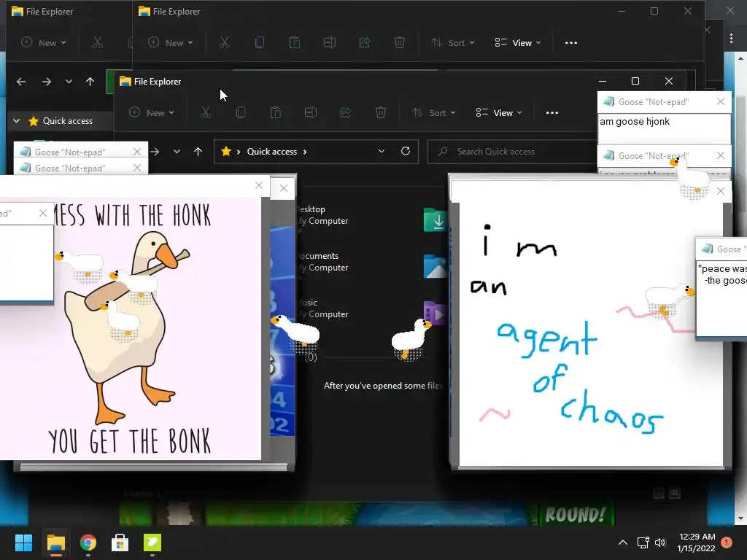Click Cut icon in leftmost File Explorer window

tap(97, 43)
